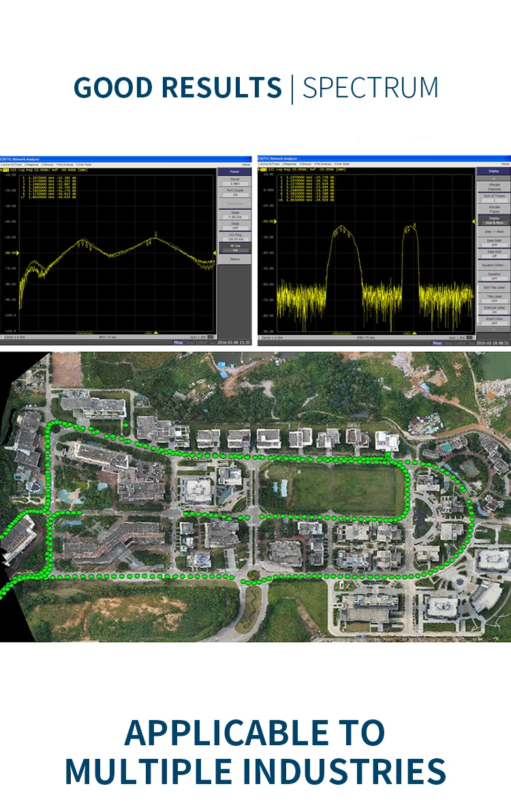Click IFBW 70 kHz in left analyzer

[x=108, y=337]
